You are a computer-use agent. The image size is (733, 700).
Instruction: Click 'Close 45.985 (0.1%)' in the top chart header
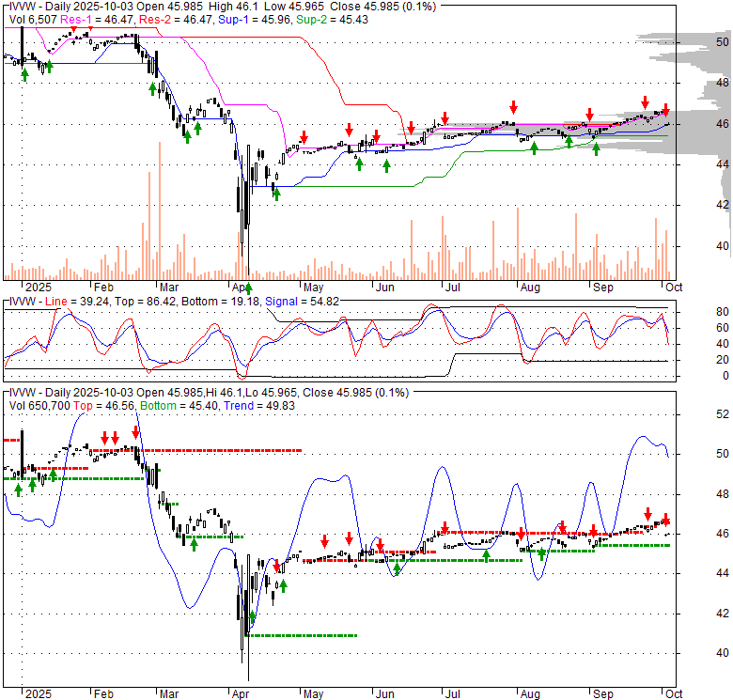[382, 7]
